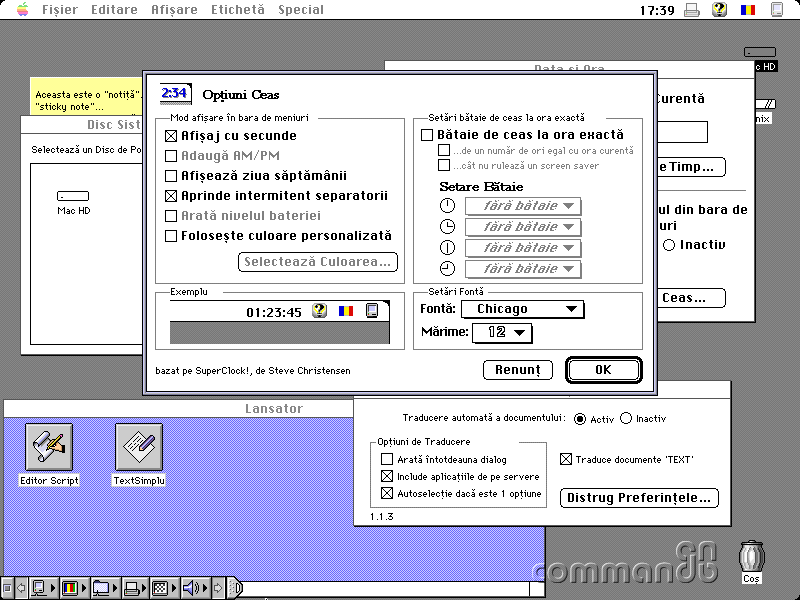Uncheck Include aplicațiile de pe servere
Image resolution: width=800 pixels, height=600 pixels.
[x=387, y=477]
